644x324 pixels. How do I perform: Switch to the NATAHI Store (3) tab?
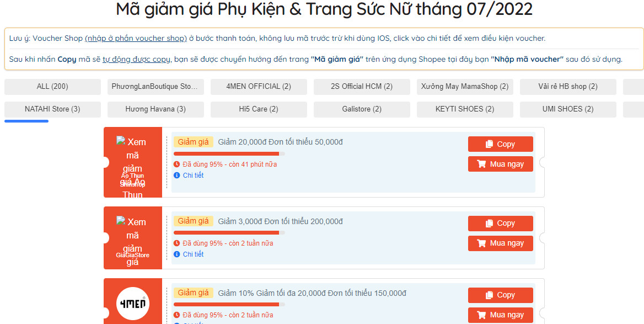(52, 109)
